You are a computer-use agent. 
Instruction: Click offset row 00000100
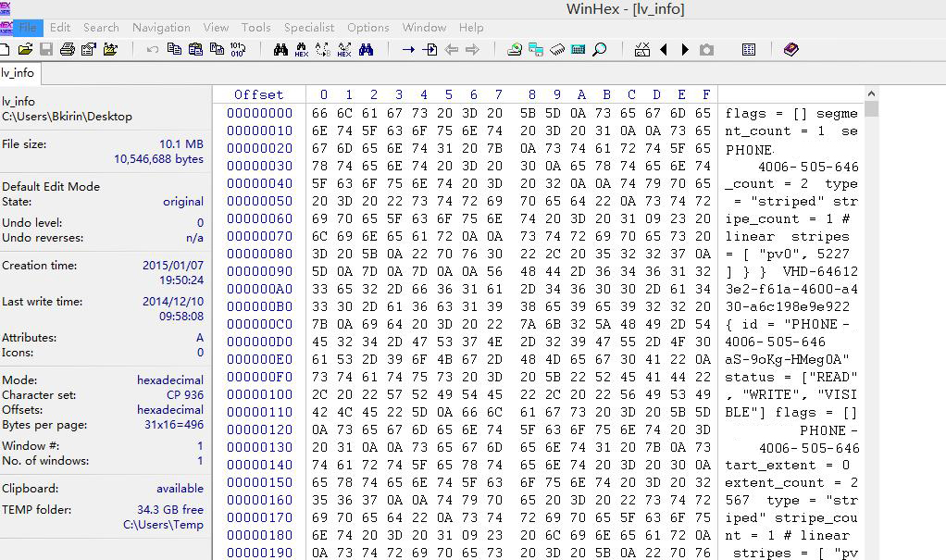click(x=259, y=394)
